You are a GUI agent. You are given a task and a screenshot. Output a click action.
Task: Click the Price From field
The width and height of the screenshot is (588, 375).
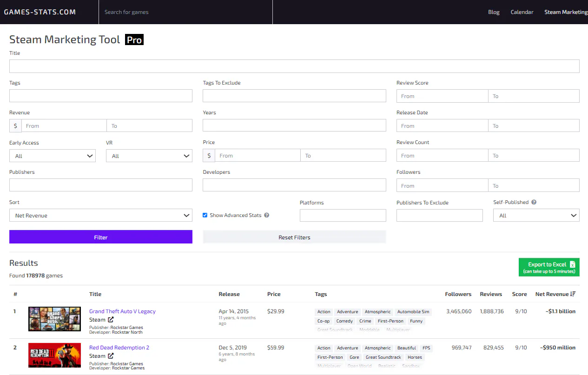click(258, 155)
